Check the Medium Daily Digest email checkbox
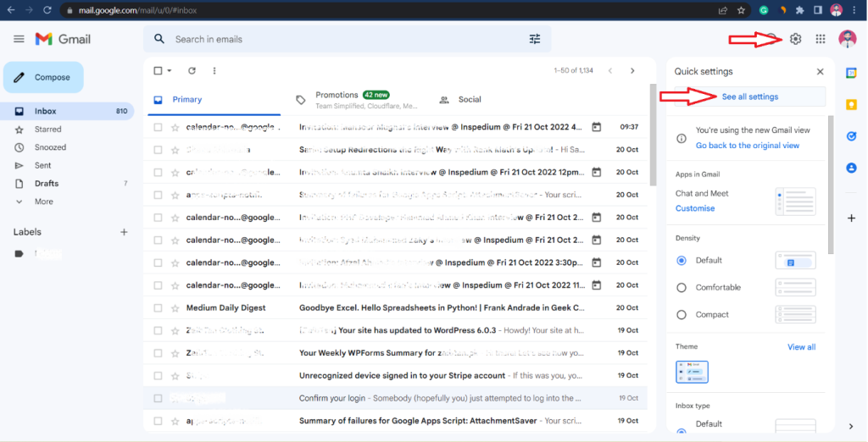This screenshot has width=868, height=442. coord(158,308)
